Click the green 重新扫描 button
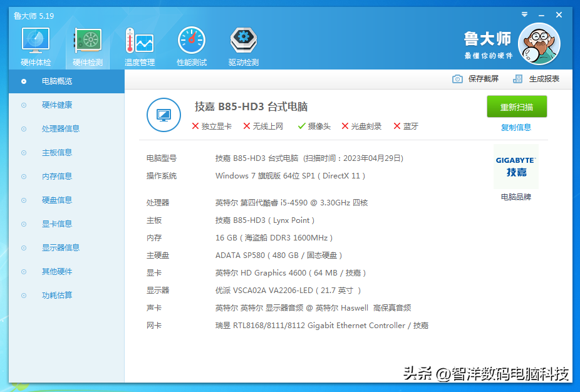 tap(517, 107)
